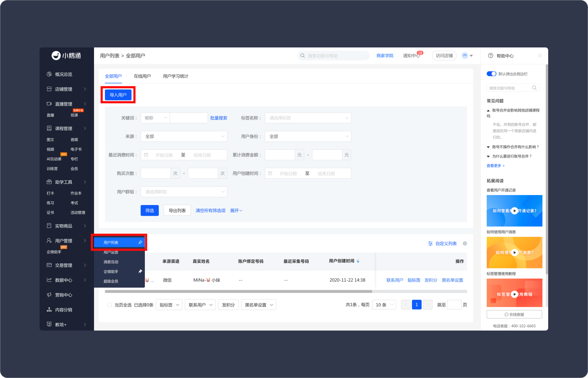Viewport: 588px width, 378px height.
Task: Click the pin icon beside 企微助手 submenu item
Action: pyautogui.click(x=140, y=271)
